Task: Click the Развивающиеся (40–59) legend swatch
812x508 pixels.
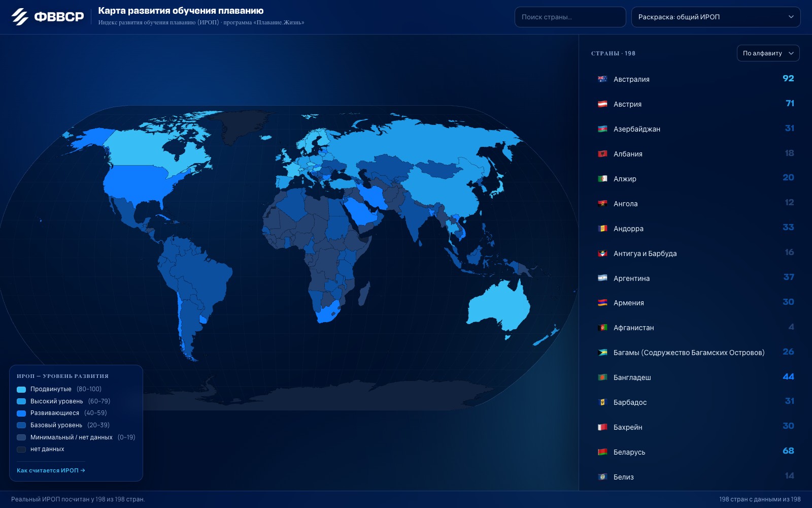Action: [21, 413]
